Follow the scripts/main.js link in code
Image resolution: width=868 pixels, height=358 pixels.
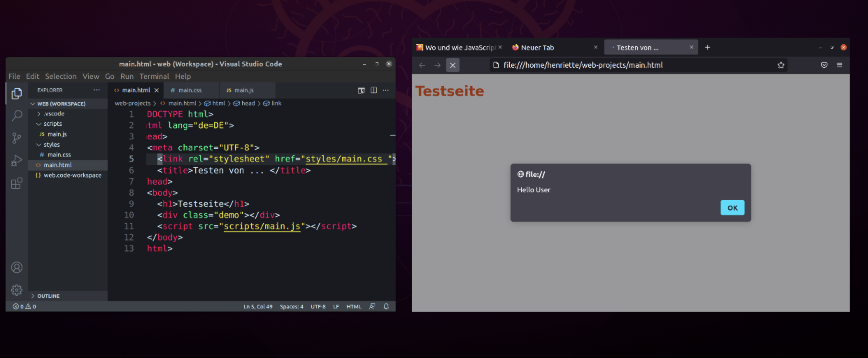click(262, 227)
